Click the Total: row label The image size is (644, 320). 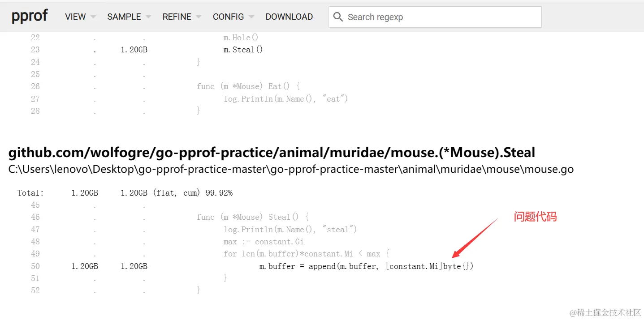point(31,193)
